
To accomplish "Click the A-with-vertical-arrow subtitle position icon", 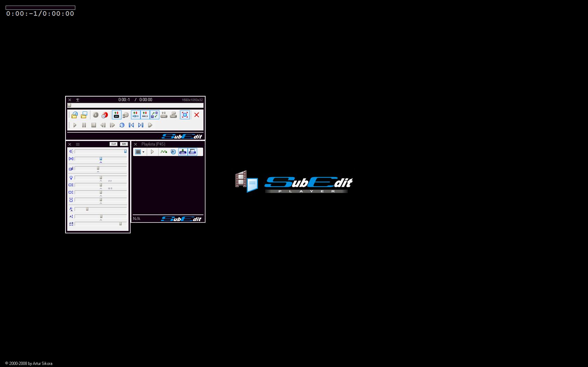I will tap(71, 217).
